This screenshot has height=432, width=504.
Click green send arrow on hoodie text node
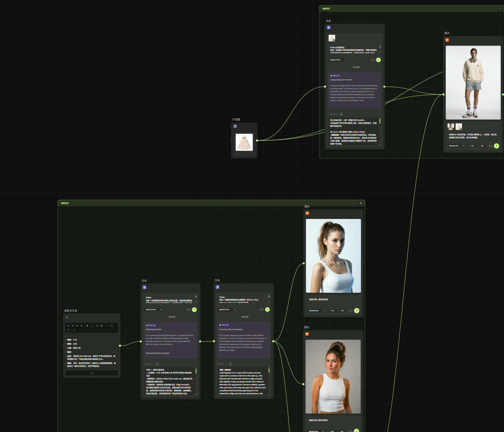(x=378, y=60)
